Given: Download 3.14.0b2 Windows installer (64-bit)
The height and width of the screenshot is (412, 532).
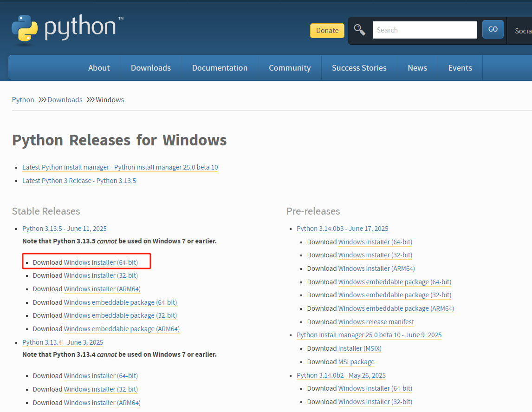Looking at the screenshot, I should (x=375, y=389).
